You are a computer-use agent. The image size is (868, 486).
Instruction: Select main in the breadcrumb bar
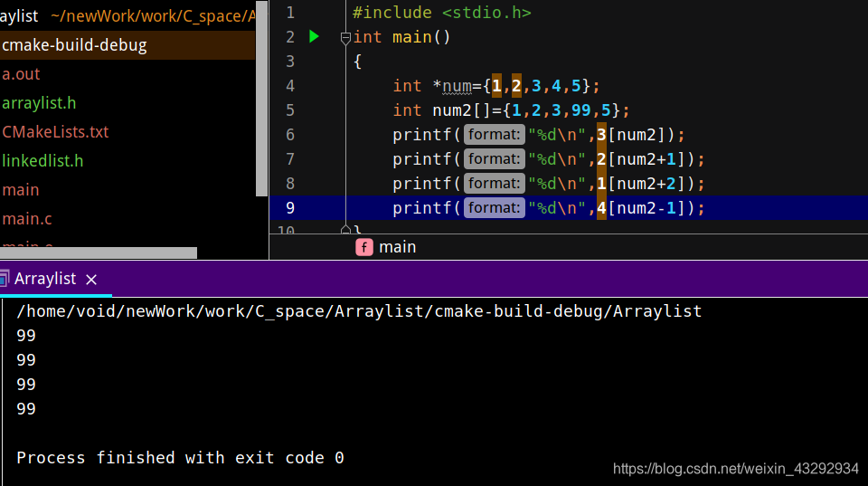398,247
